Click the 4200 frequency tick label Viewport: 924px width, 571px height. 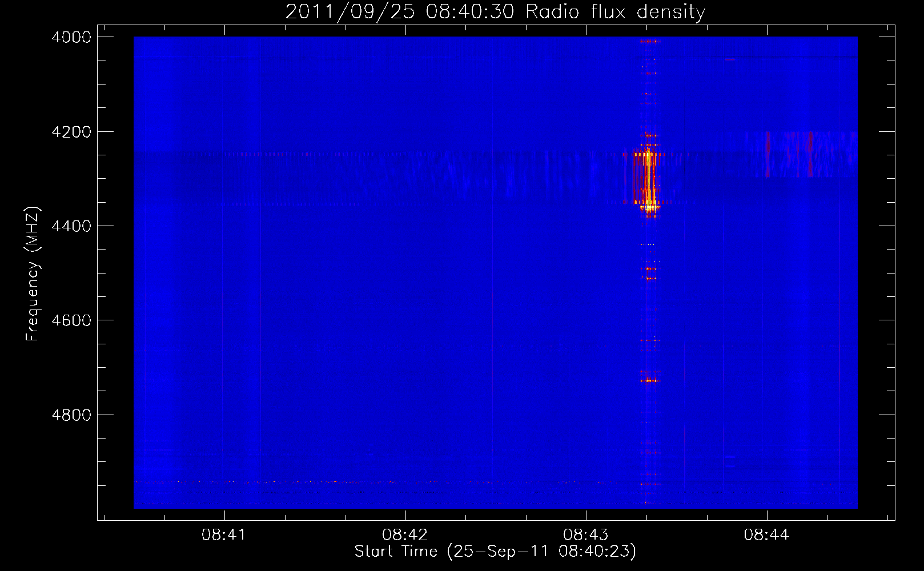tap(71, 132)
